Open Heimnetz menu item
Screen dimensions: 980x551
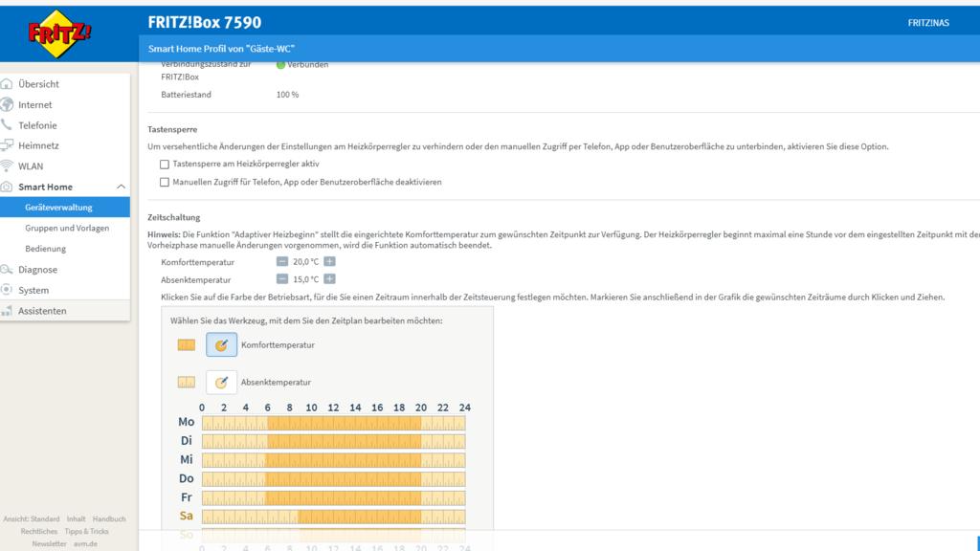(x=38, y=145)
